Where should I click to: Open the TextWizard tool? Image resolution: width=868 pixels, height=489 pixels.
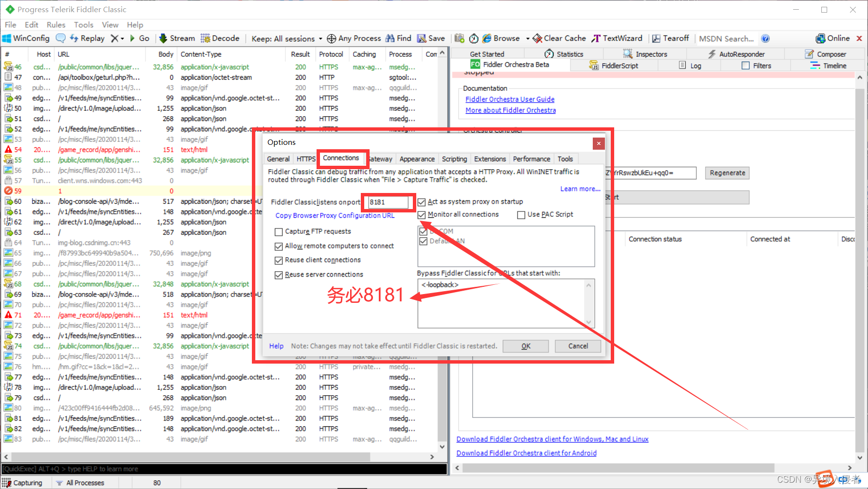click(x=617, y=38)
